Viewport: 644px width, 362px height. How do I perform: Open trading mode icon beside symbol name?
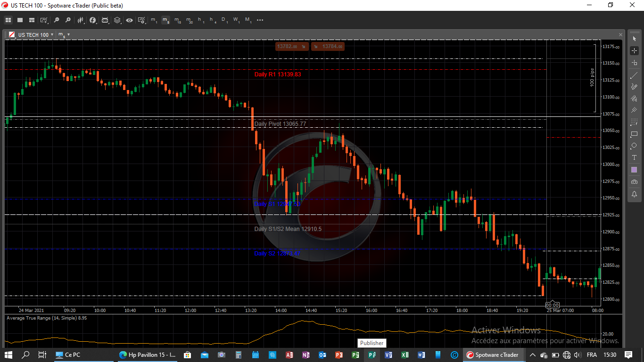tap(11, 35)
